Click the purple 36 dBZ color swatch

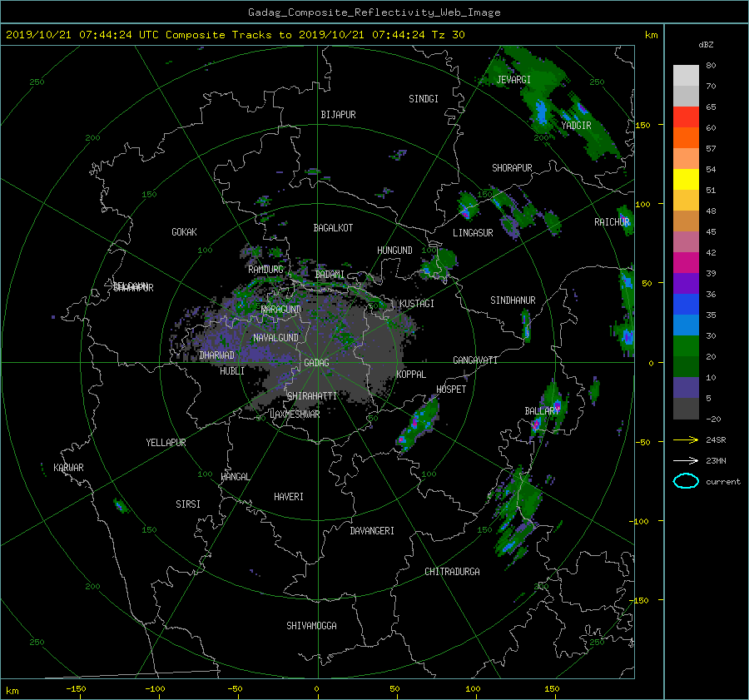pyautogui.click(x=686, y=283)
